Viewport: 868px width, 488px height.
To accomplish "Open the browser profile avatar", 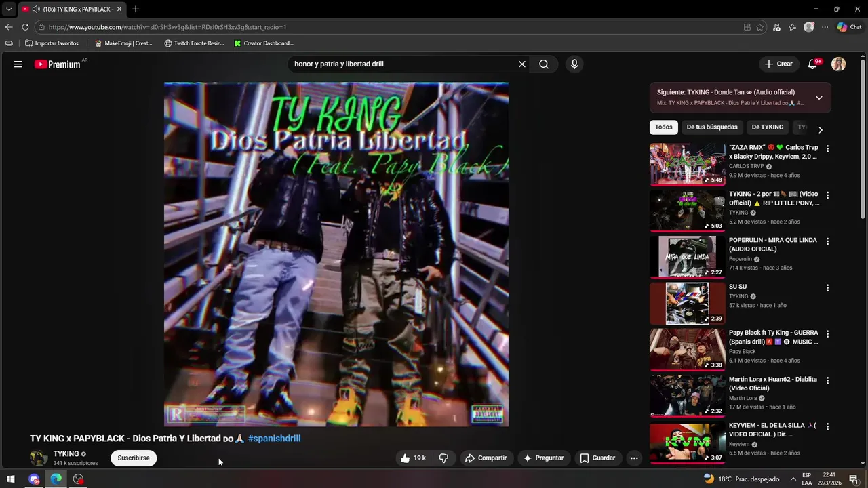I will click(808, 27).
